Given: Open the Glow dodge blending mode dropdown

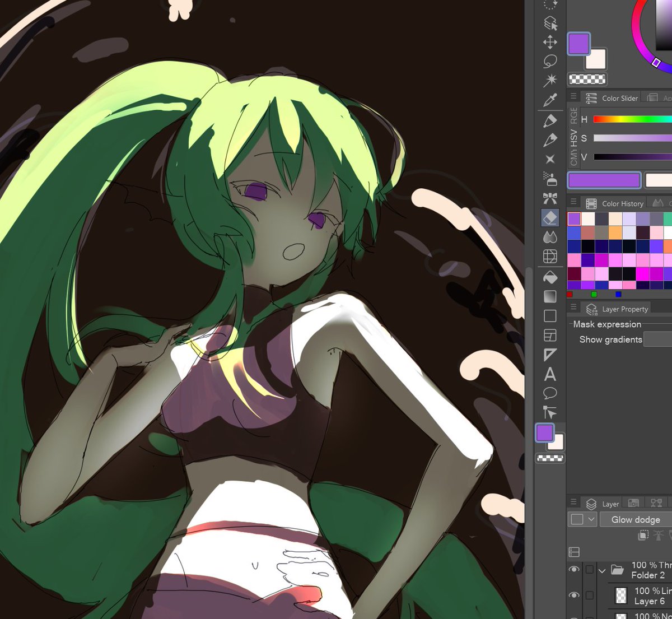Looking at the screenshot, I should [x=636, y=519].
